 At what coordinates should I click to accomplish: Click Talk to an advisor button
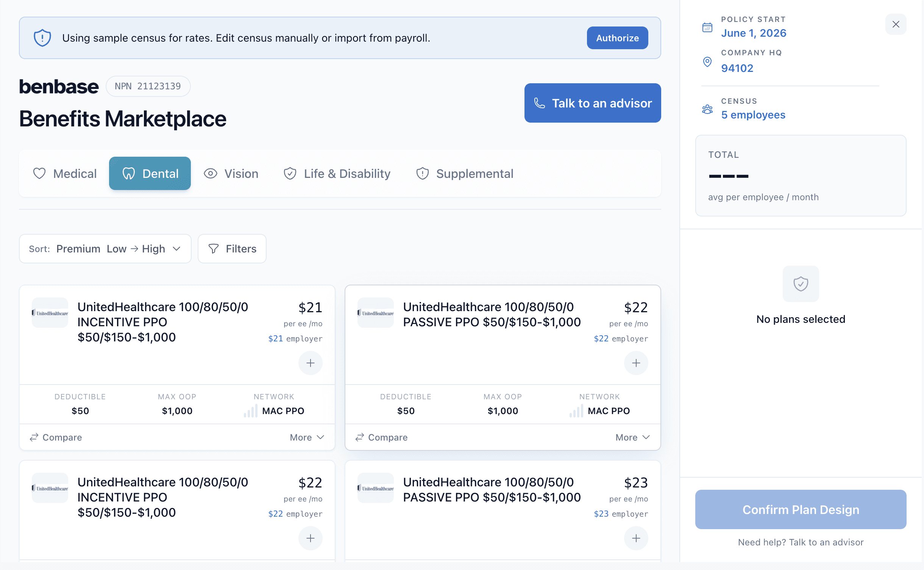tap(593, 103)
